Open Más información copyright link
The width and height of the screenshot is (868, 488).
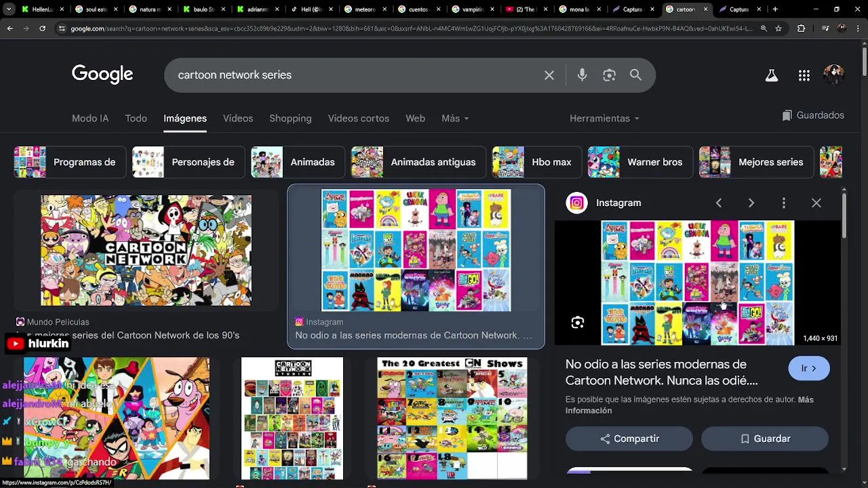click(690, 405)
